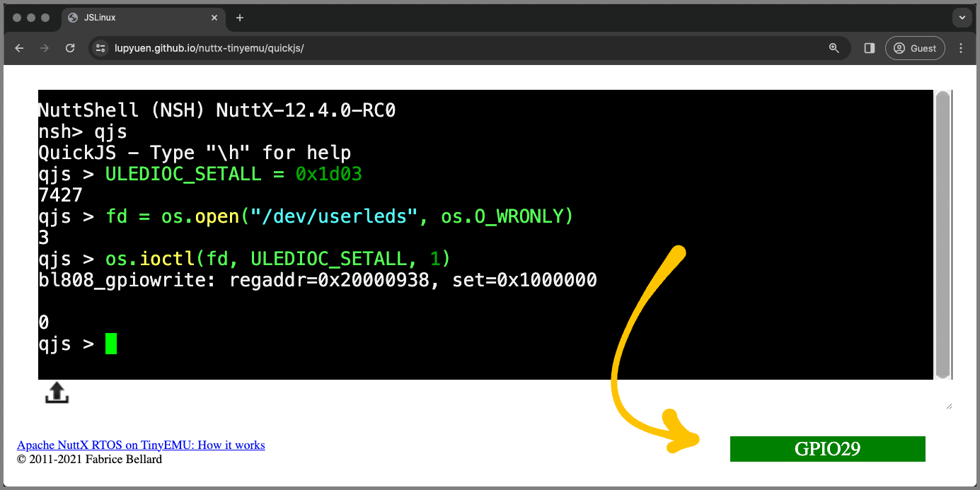Click the browser back arrow
The height and width of the screenshot is (490, 980).
[19, 48]
